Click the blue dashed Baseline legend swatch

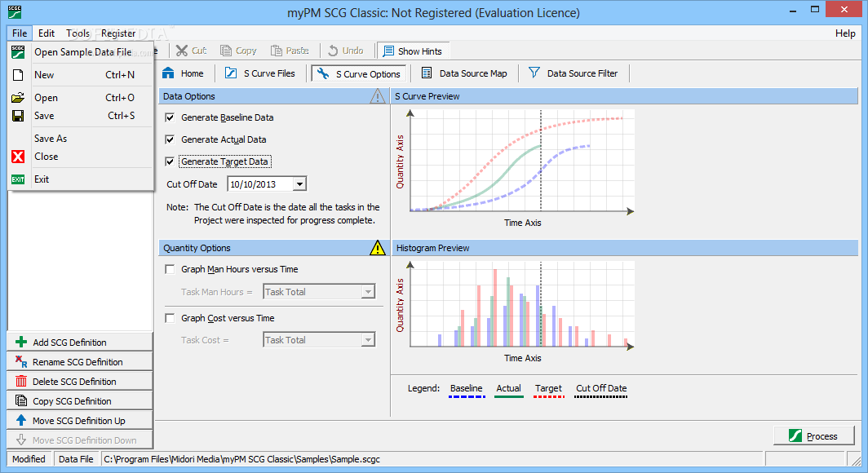coord(467,396)
